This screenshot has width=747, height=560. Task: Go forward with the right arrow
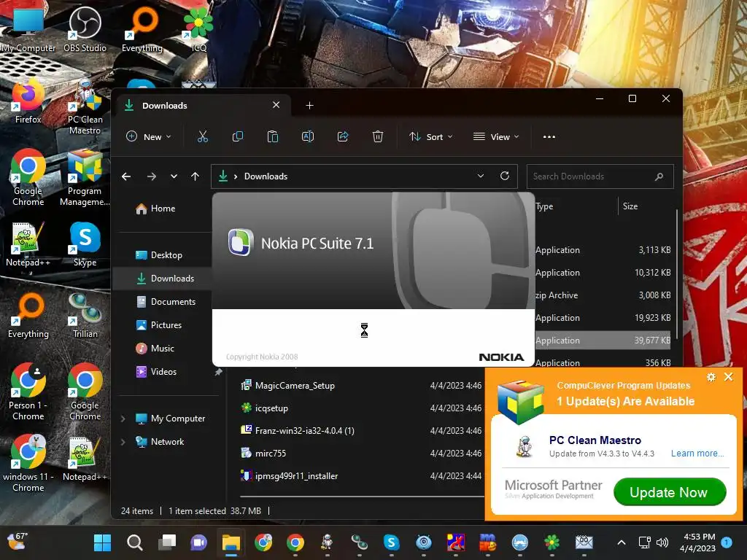(x=152, y=176)
